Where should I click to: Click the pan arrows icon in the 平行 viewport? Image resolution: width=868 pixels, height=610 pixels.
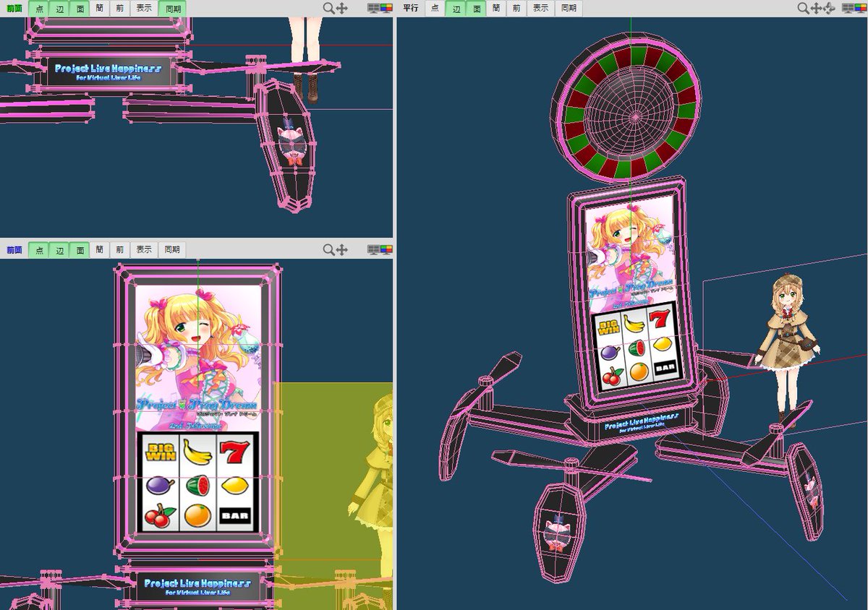pyautogui.click(x=816, y=8)
